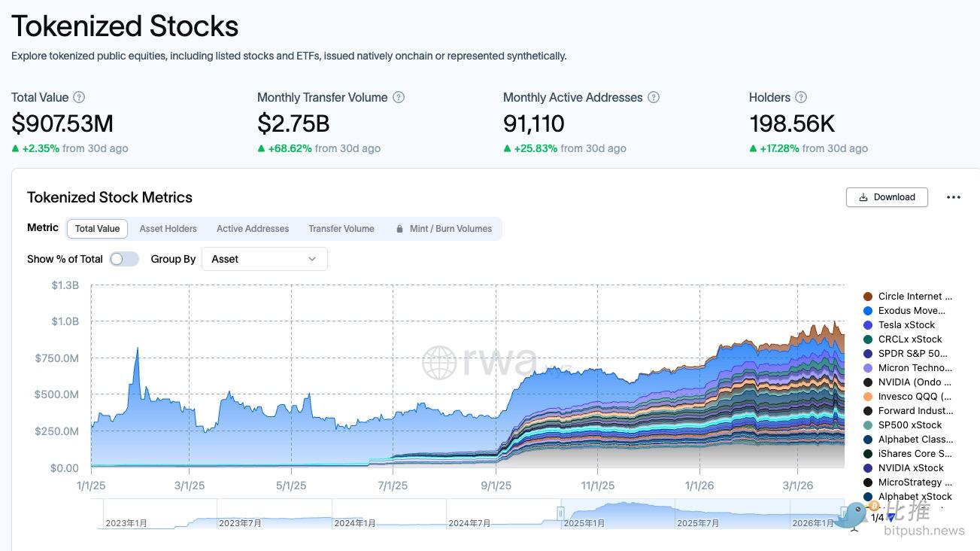Click the legend next-page arrow
980x551 pixels.
point(891,518)
